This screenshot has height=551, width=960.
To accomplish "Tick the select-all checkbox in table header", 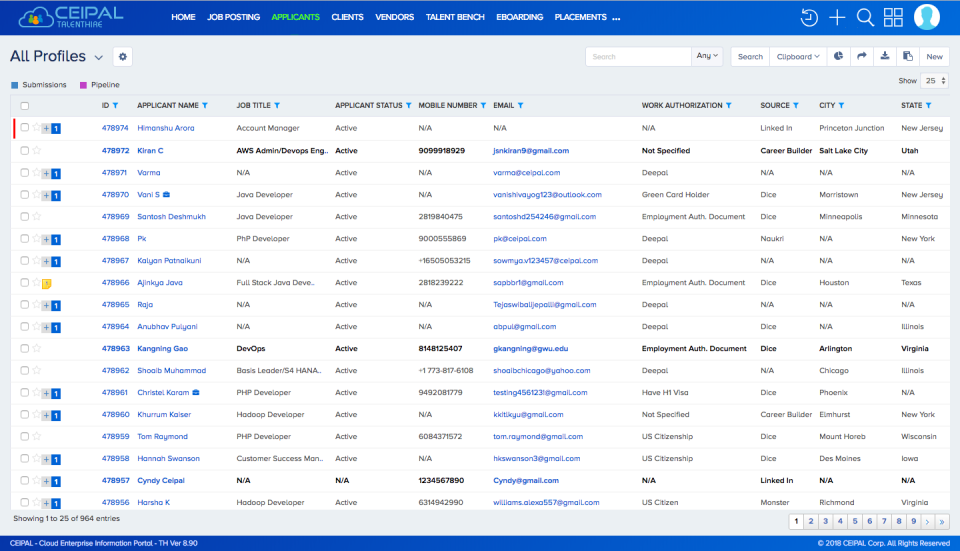I will click(x=24, y=105).
